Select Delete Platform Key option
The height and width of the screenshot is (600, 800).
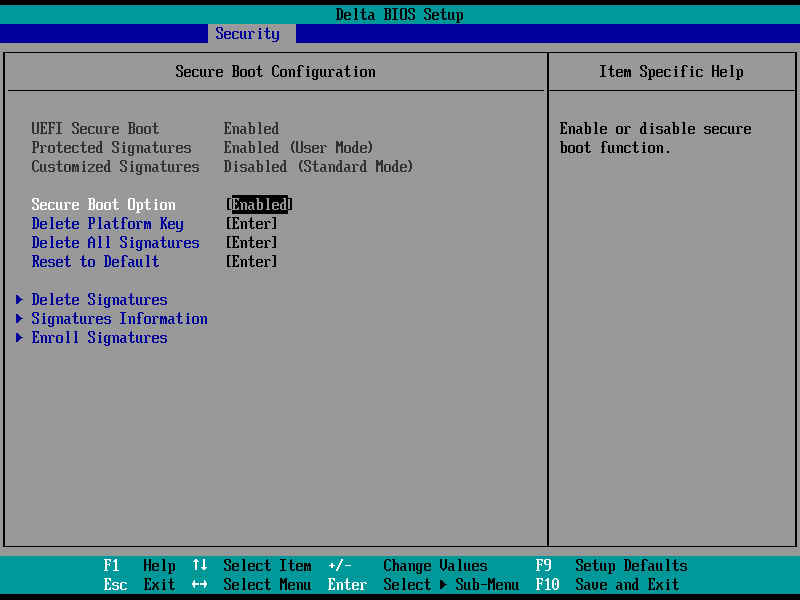(x=108, y=223)
